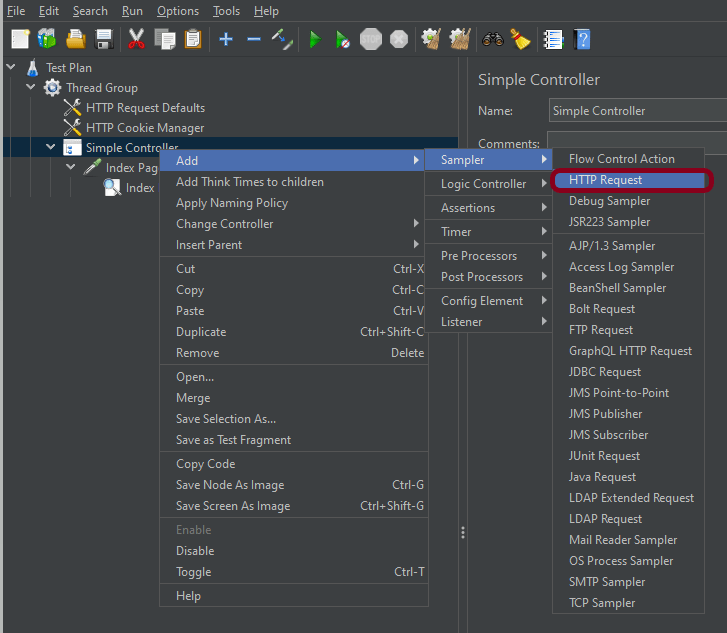
Task: Open the Help question mark icon
Action: 582,39
